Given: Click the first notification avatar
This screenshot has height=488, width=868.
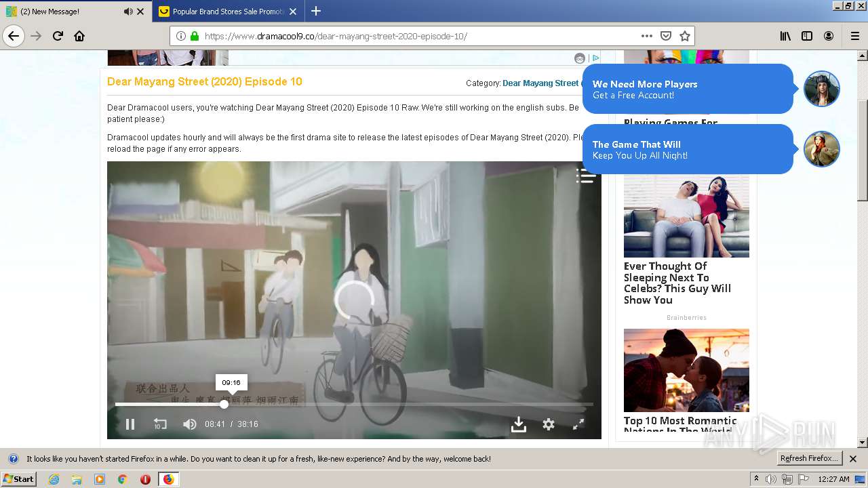Looking at the screenshot, I should click(822, 89).
